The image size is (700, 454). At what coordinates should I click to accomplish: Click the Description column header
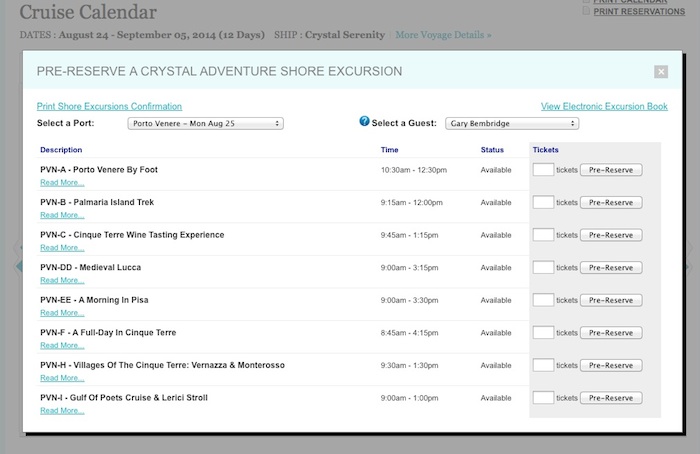(x=61, y=150)
